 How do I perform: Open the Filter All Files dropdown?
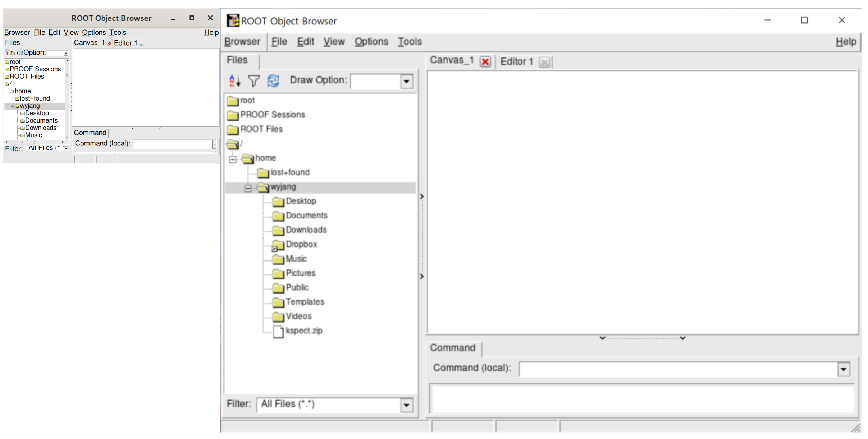coord(407,405)
